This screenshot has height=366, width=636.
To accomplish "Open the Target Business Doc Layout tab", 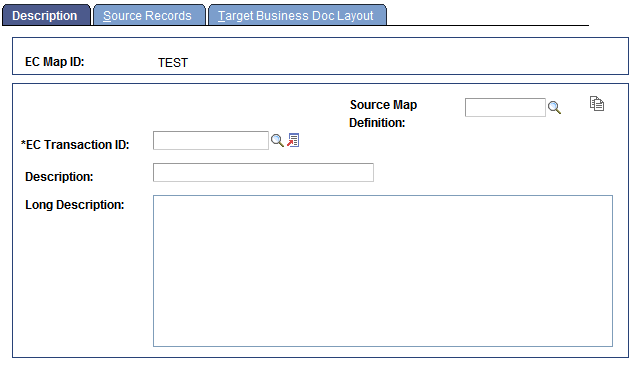I will (x=297, y=15).
